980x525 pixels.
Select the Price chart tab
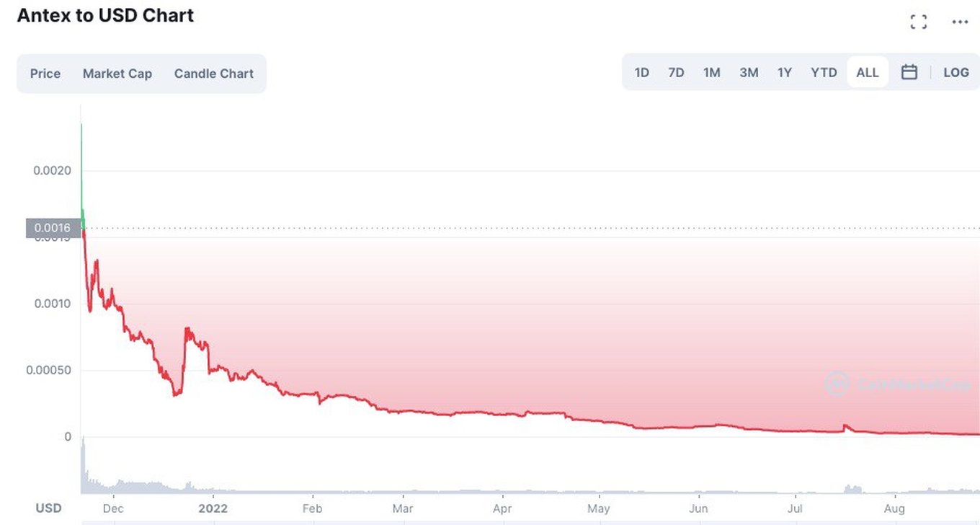tap(45, 74)
